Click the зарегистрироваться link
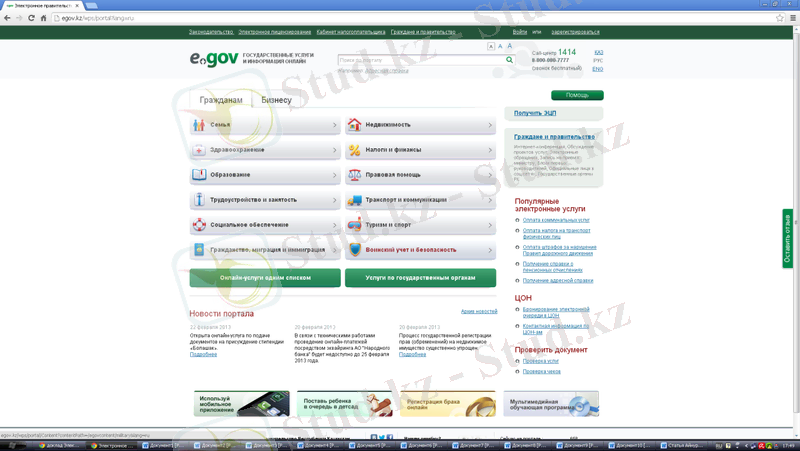The width and height of the screenshot is (800, 451). [x=575, y=32]
